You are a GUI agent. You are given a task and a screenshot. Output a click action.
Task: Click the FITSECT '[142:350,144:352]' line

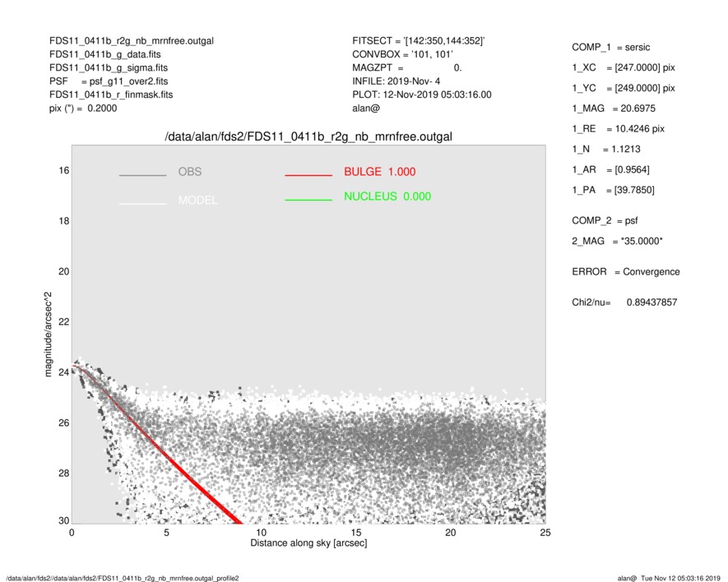[x=419, y=41]
